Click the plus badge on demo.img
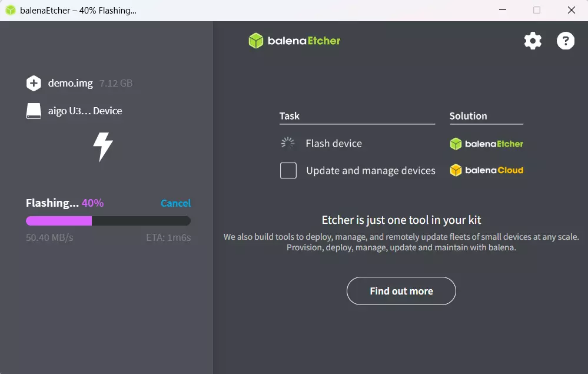The height and width of the screenshot is (374, 588). 34,83
